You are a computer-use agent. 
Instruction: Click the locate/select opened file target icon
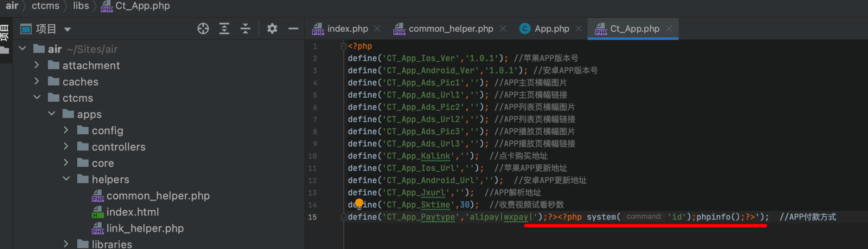(x=203, y=29)
